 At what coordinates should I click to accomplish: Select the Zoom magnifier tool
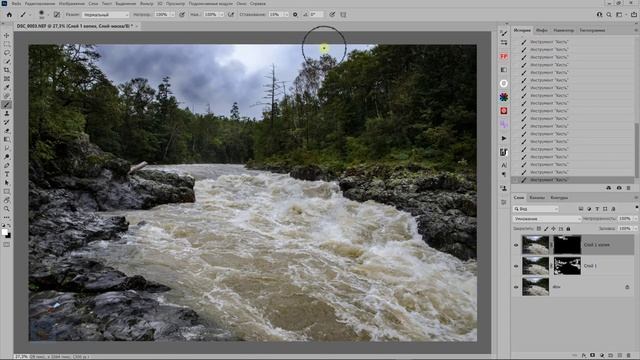click(7, 209)
